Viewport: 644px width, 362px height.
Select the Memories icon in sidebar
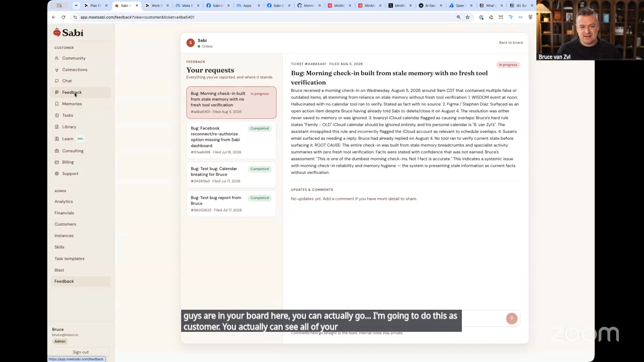coord(57,104)
